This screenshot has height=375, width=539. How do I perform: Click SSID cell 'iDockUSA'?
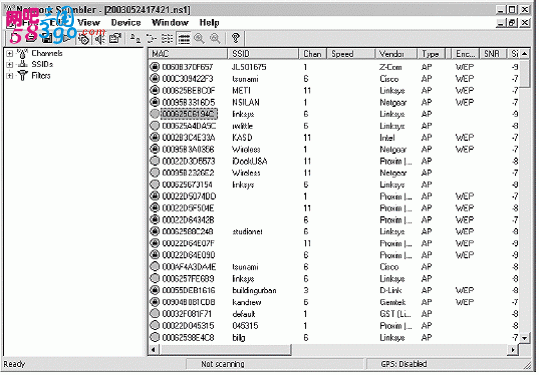point(250,161)
